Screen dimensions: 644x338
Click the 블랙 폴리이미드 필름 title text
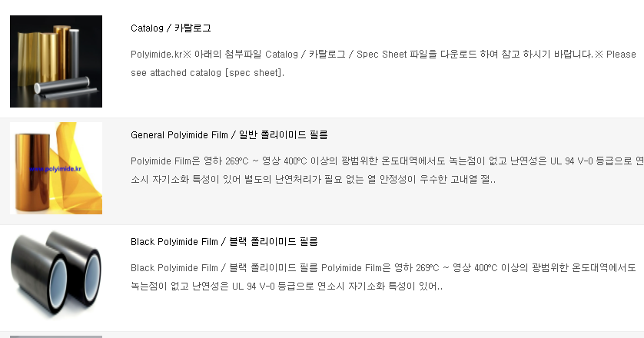pyautogui.click(x=274, y=241)
